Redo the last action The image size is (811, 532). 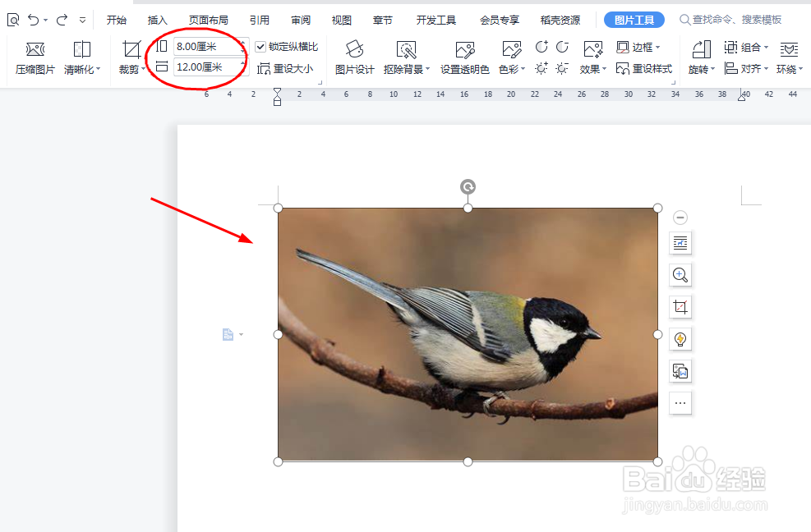(62, 21)
